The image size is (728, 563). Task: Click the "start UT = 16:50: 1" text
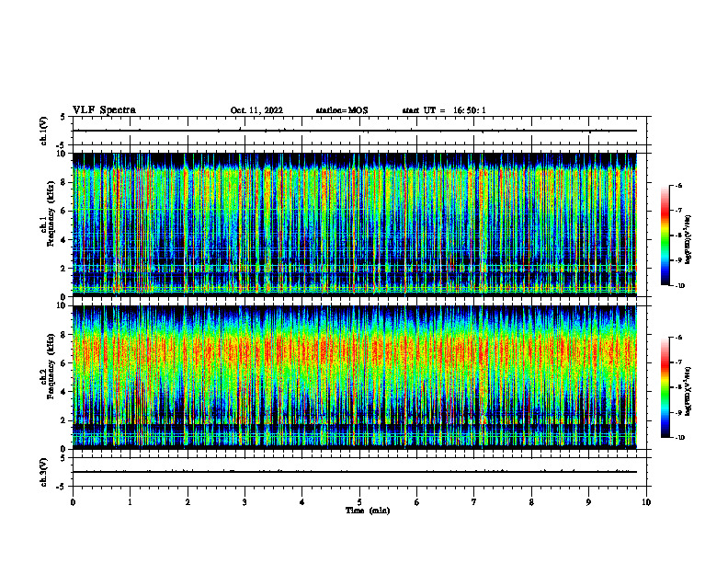tap(444, 110)
